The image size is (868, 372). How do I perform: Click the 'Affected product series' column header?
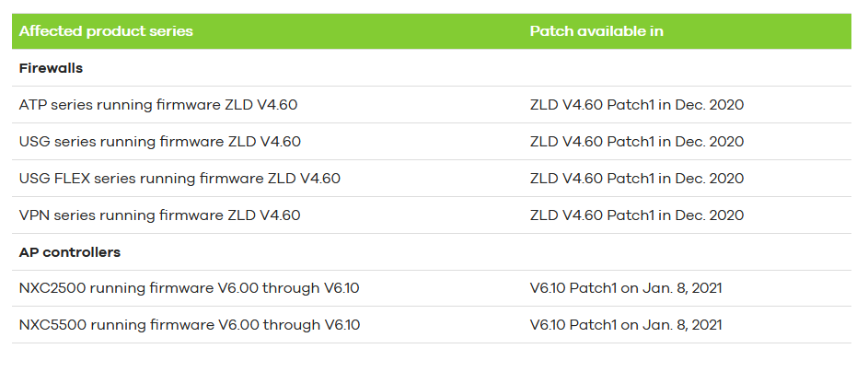tap(106, 31)
